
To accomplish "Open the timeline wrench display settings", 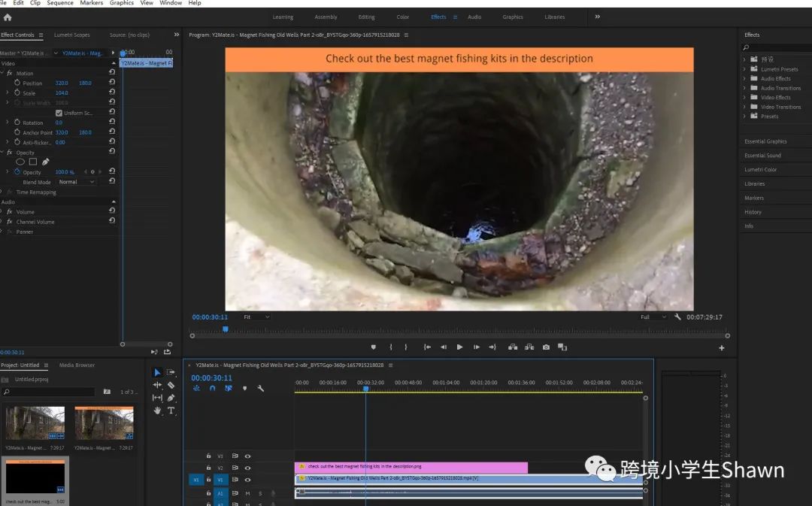I will 260,389.
